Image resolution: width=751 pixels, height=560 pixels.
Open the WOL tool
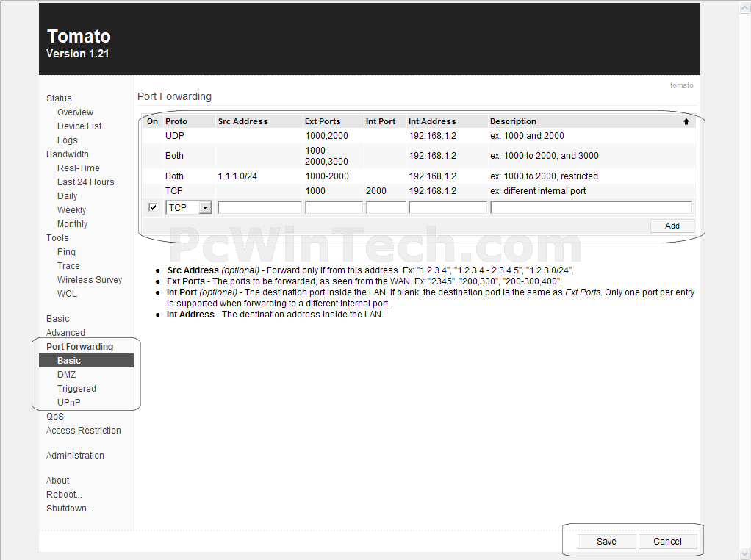tap(67, 294)
